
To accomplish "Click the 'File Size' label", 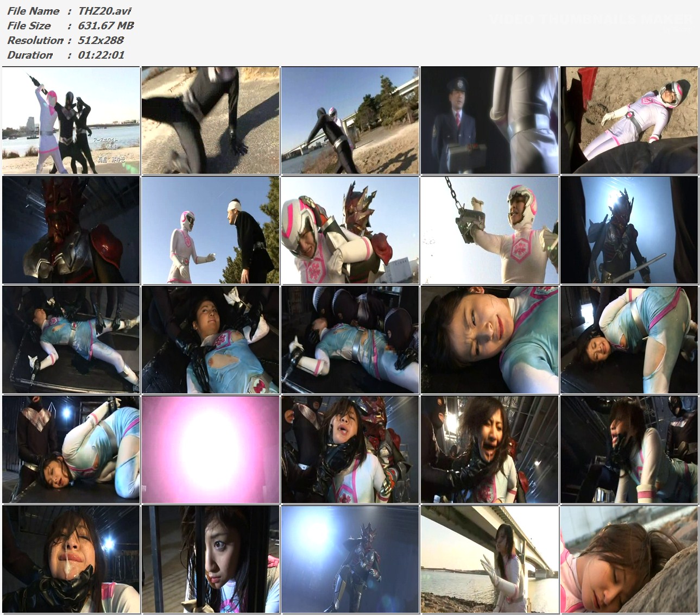I will (x=29, y=26).
